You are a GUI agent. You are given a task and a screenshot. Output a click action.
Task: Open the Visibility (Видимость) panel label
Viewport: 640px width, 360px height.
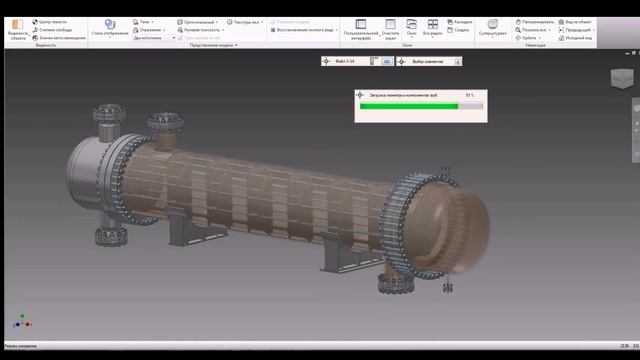46,45
